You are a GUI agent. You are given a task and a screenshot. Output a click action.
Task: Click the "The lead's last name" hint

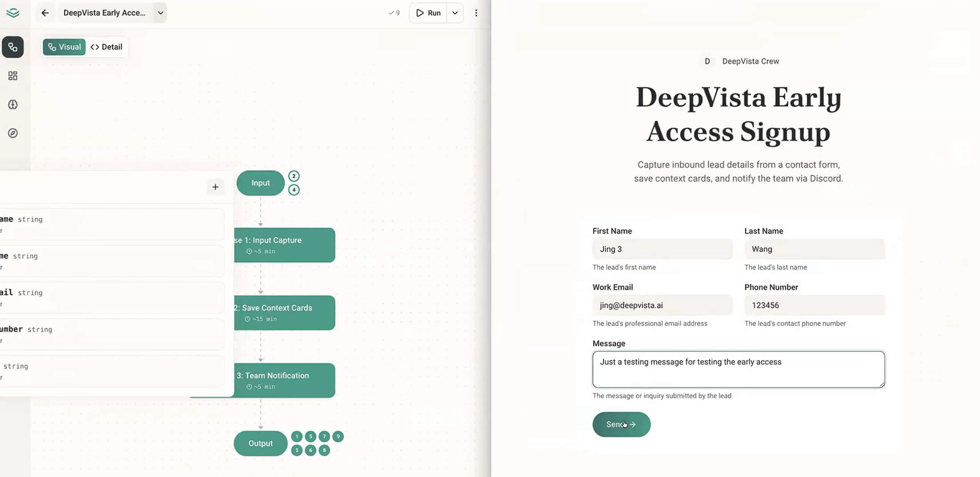776,267
